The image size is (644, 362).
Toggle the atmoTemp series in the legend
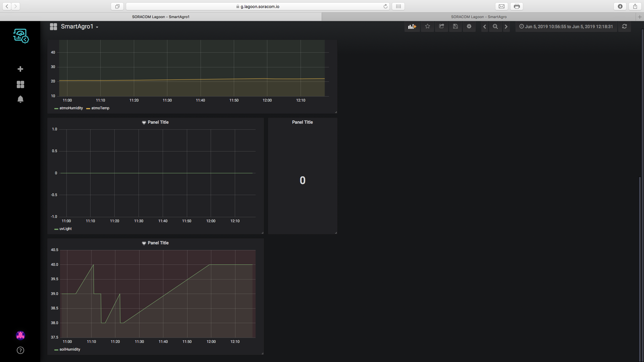pyautogui.click(x=100, y=108)
